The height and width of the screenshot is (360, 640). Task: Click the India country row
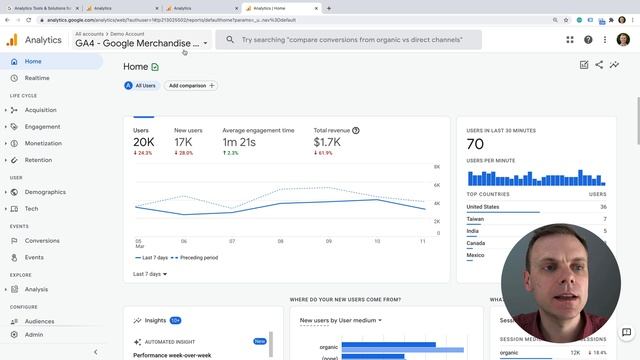(536, 231)
